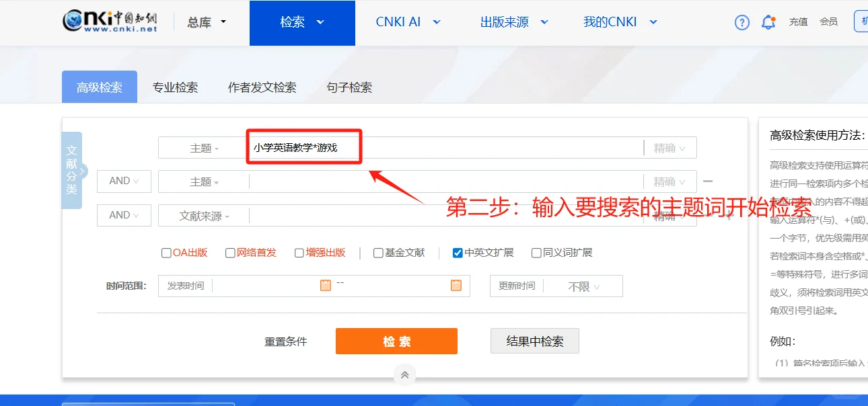Viewport: 868px width, 406px height.
Task: Open the 充值 recharge link
Action: 799,22
